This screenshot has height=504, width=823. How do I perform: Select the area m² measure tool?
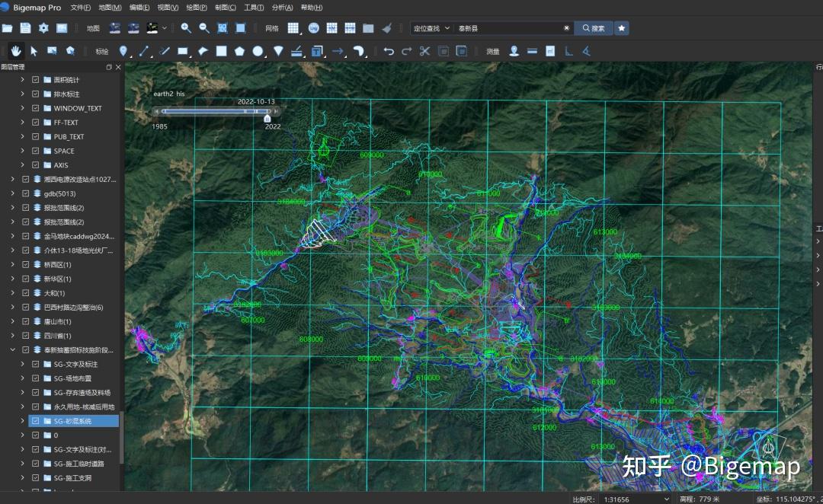[550, 51]
